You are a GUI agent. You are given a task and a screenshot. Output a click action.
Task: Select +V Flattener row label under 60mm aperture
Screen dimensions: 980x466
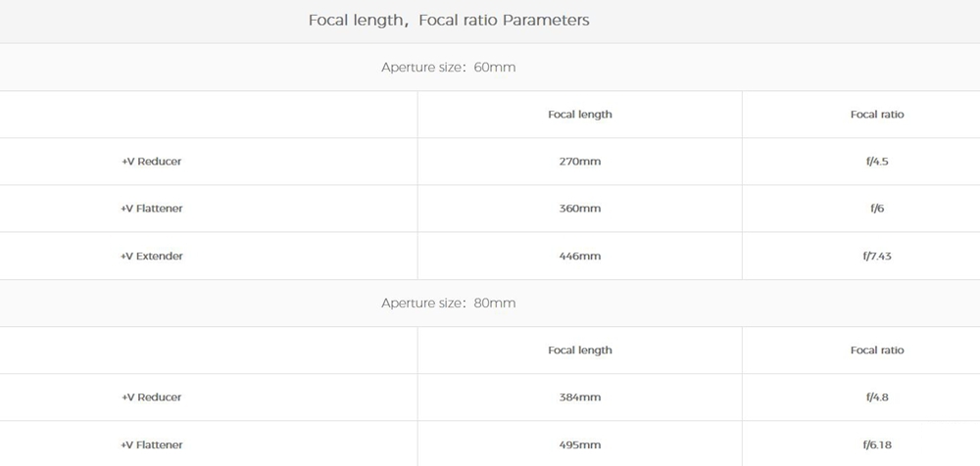pos(152,209)
